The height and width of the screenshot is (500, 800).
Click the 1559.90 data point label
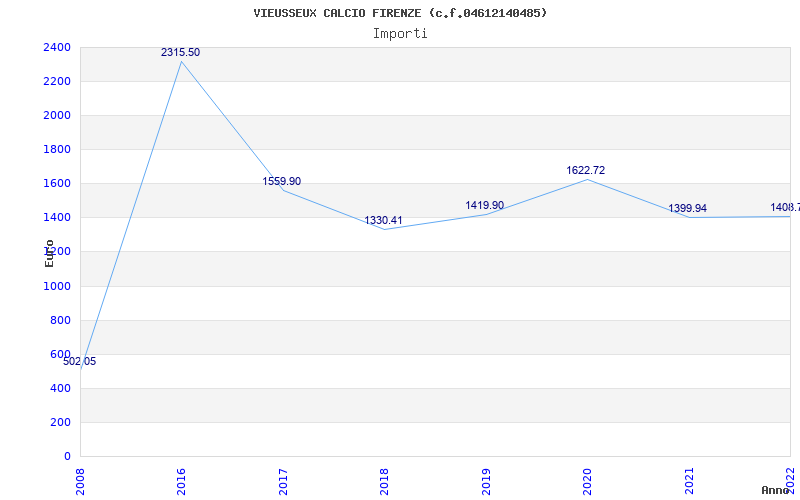pos(282,182)
